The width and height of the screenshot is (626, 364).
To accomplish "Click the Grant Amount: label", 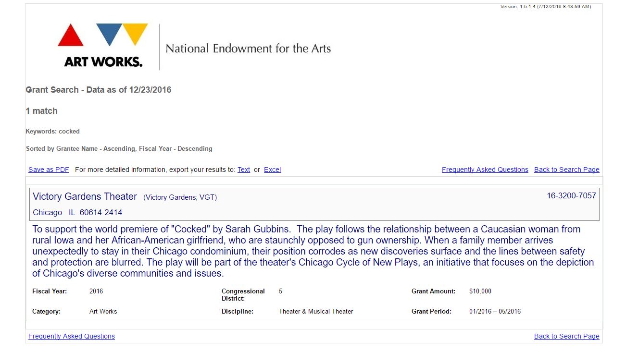I will click(433, 291).
